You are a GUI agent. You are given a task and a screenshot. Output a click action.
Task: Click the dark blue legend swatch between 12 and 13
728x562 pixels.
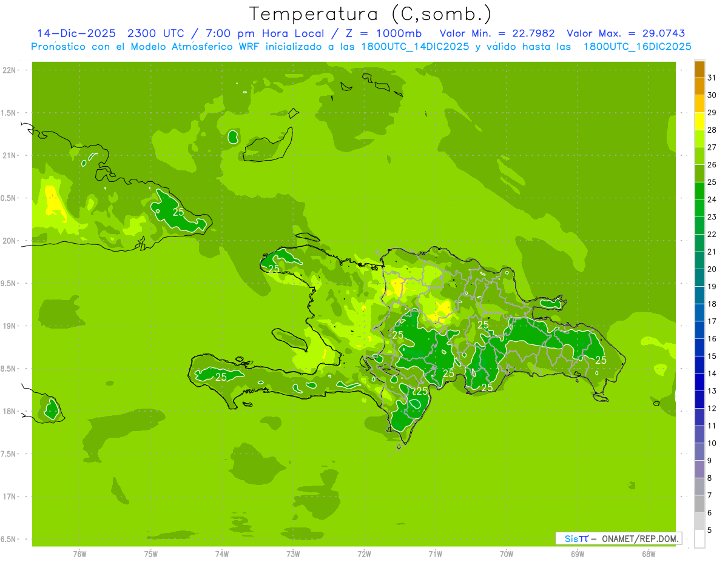coord(699,400)
